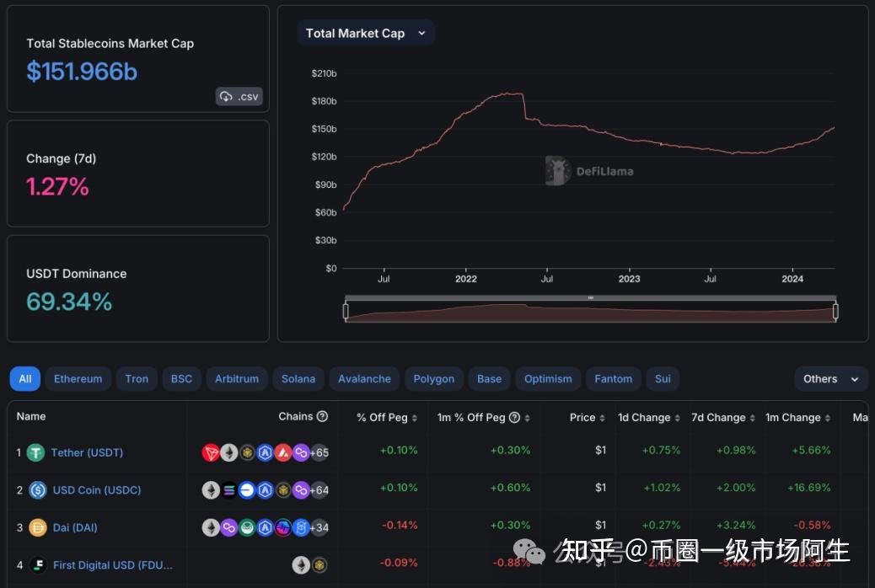Image resolution: width=875 pixels, height=588 pixels.
Task: Click the 1.27% 7d change value
Action: click(57, 186)
